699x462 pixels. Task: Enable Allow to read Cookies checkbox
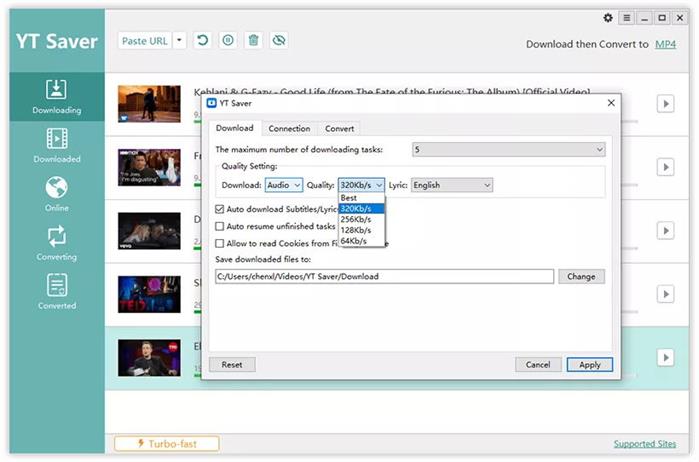(219, 243)
